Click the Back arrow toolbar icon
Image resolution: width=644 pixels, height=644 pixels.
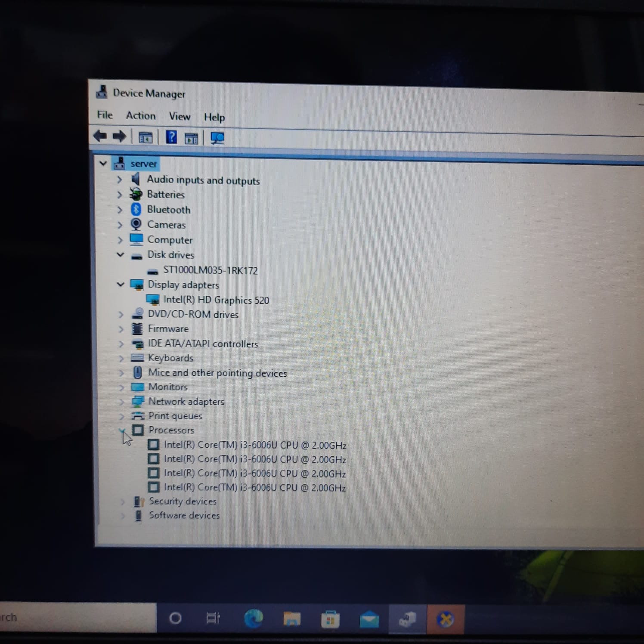[100, 136]
